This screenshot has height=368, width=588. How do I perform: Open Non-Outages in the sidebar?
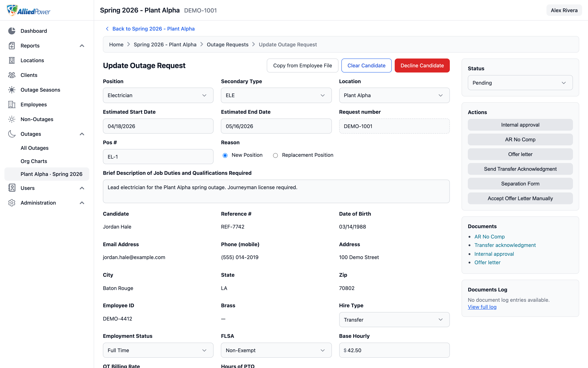point(47,119)
